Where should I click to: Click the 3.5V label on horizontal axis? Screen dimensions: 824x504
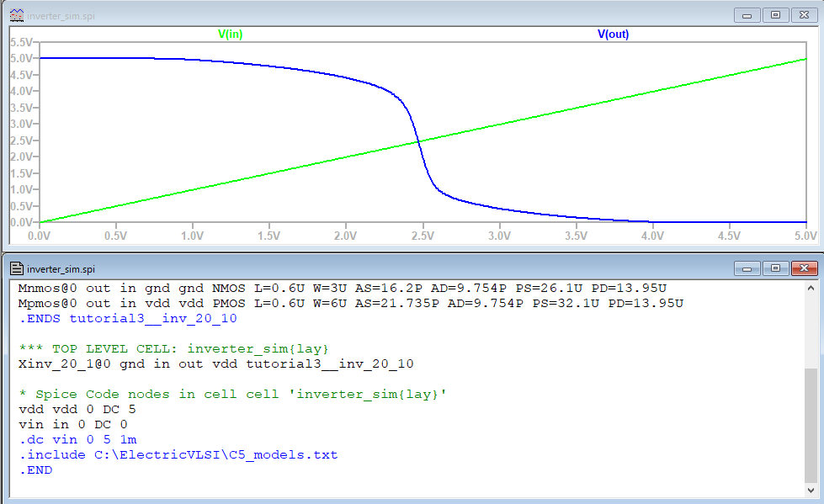click(x=576, y=236)
